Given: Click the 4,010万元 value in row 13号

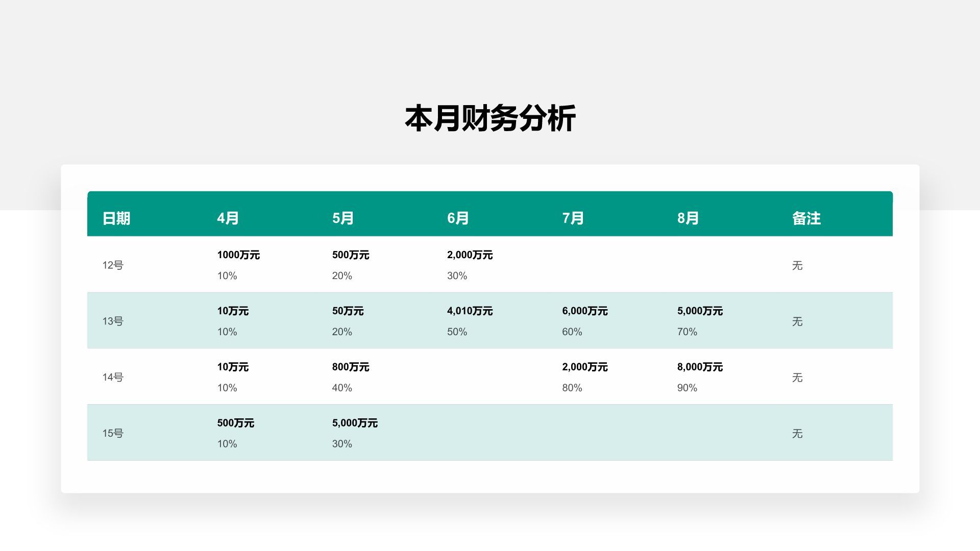Looking at the screenshot, I should pos(469,311).
